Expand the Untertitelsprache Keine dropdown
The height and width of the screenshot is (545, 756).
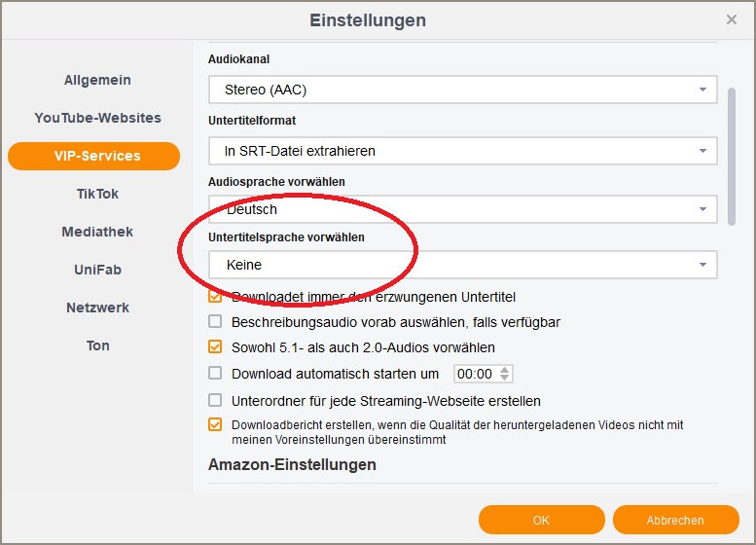point(462,265)
